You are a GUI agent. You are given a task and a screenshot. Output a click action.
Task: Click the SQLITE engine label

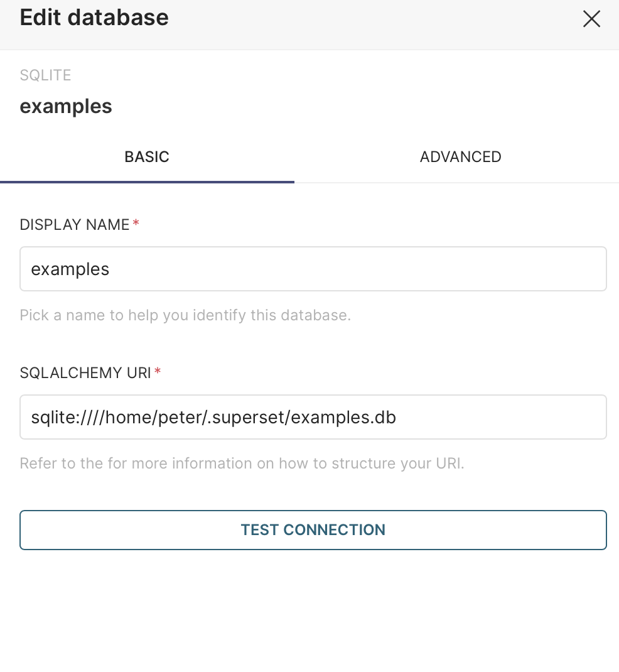coord(45,75)
